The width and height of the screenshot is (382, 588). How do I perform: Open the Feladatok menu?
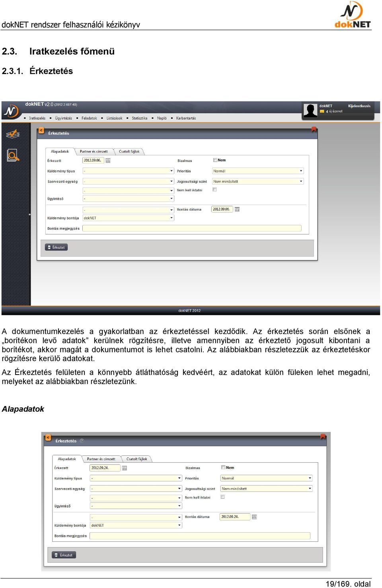point(89,118)
